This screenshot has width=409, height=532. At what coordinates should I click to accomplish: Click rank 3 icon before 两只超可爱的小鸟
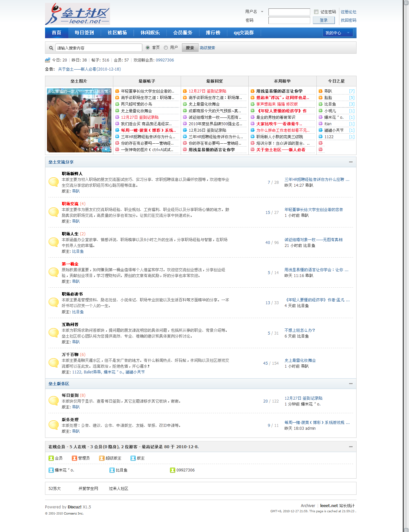tap(117, 104)
